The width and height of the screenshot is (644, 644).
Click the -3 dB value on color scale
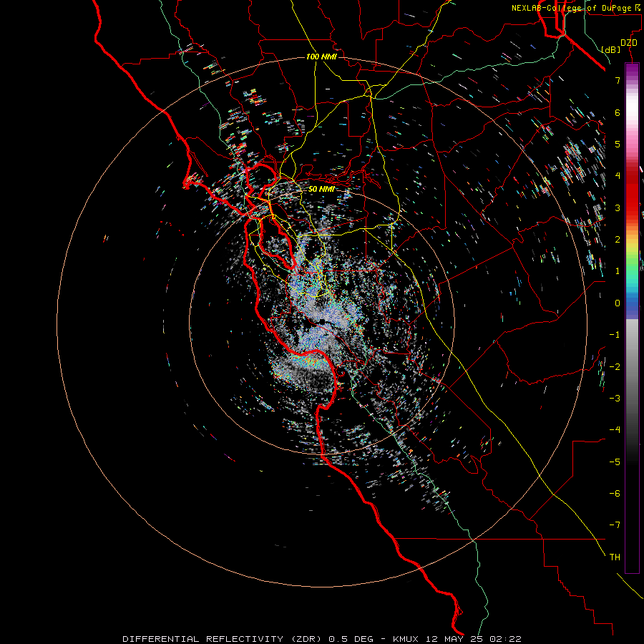click(615, 399)
